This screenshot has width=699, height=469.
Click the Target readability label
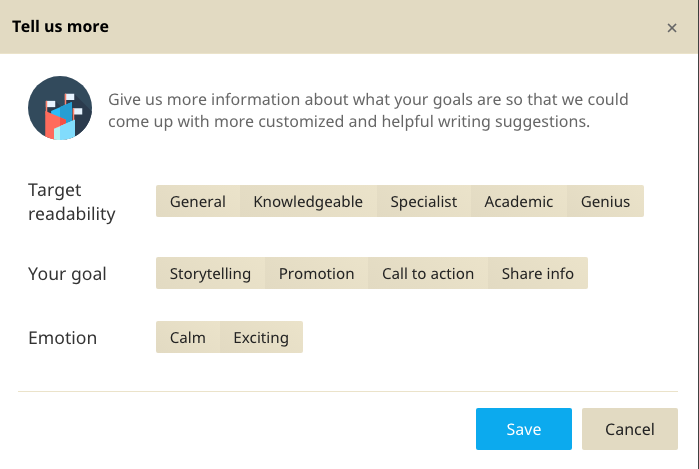pos(72,201)
